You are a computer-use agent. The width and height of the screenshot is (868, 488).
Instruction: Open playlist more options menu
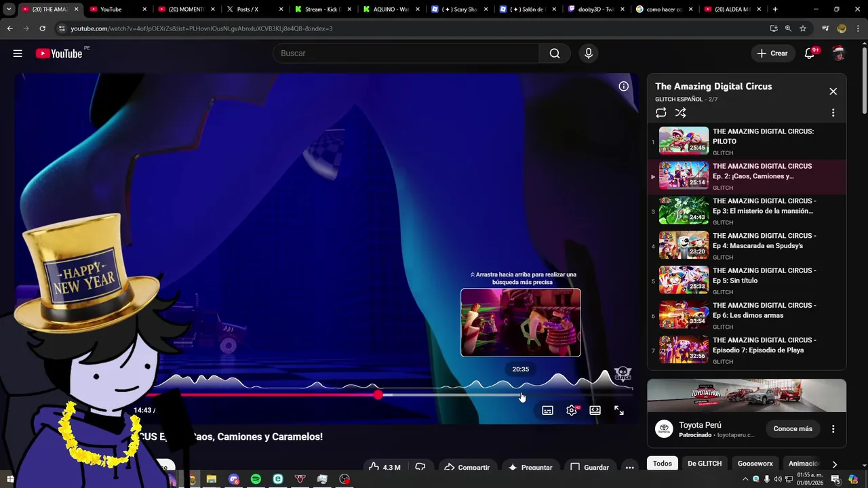pyautogui.click(x=833, y=113)
